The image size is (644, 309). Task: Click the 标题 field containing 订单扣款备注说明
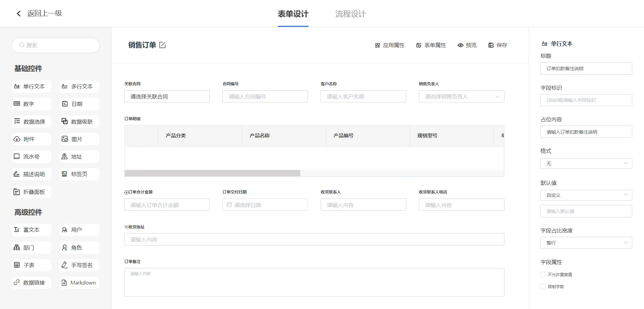(586, 69)
